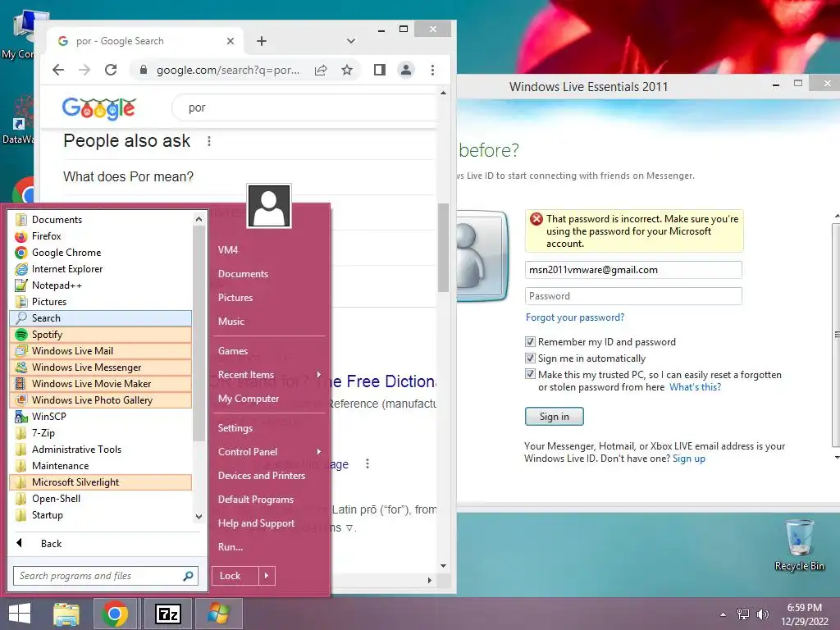This screenshot has width=840, height=630.
Task: Open the Chrome profile avatar
Action: pos(406,70)
